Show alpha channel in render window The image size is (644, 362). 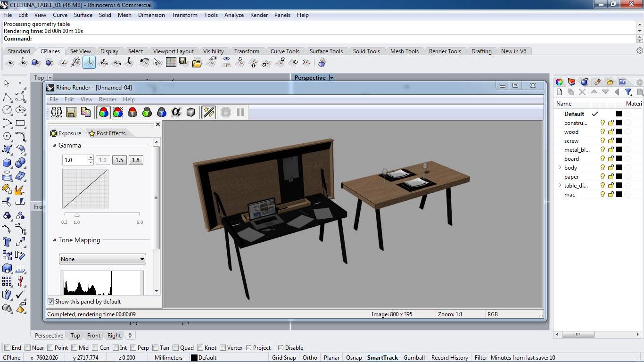(176, 112)
